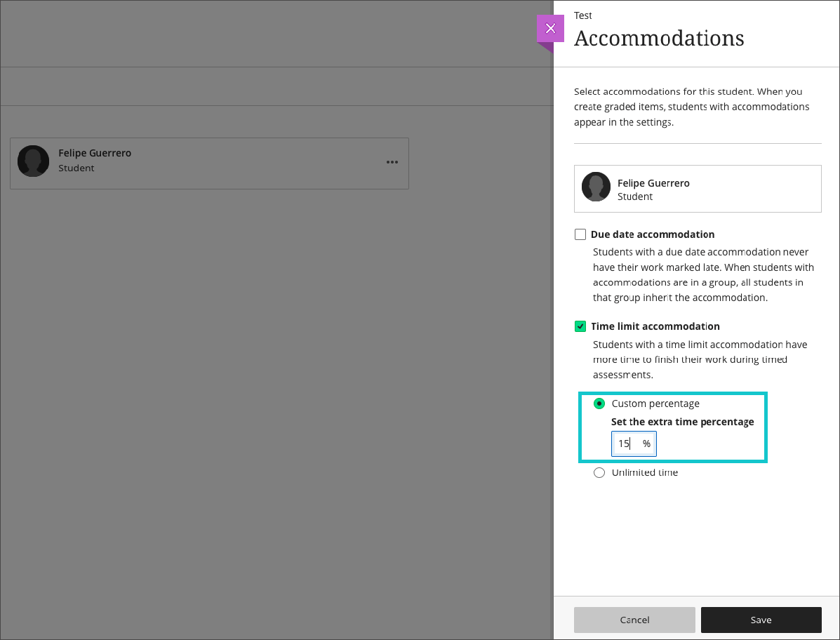Select the Custom percentage radio button
Image resolution: width=840 pixels, height=640 pixels.
[599, 404]
